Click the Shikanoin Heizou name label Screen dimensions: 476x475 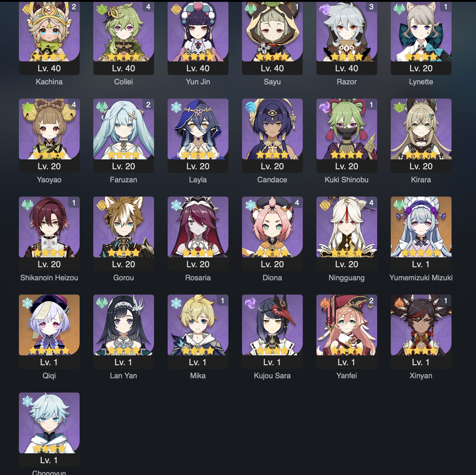click(49, 278)
